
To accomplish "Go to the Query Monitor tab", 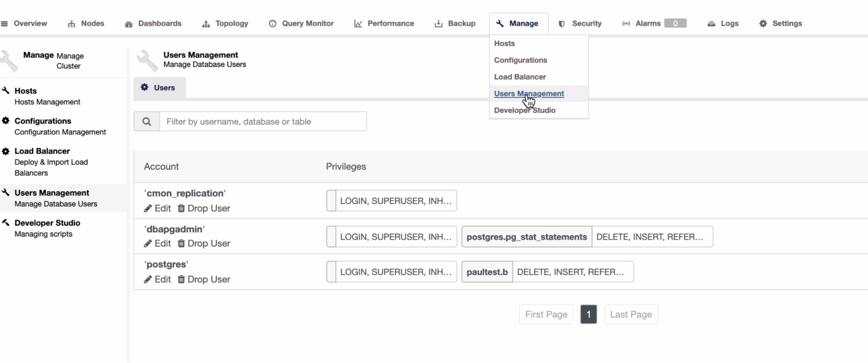I will (x=301, y=23).
